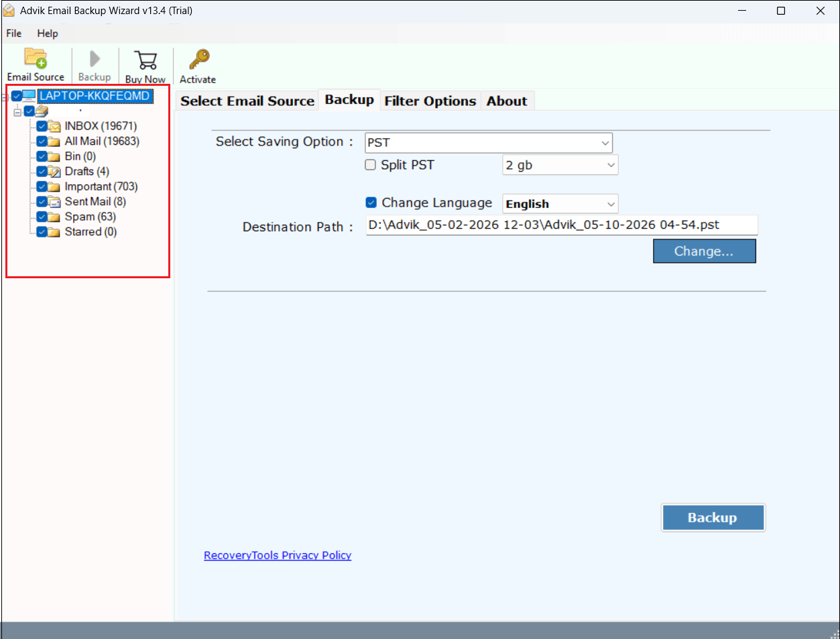Uncheck the Spam (63) checkbox

pos(42,217)
